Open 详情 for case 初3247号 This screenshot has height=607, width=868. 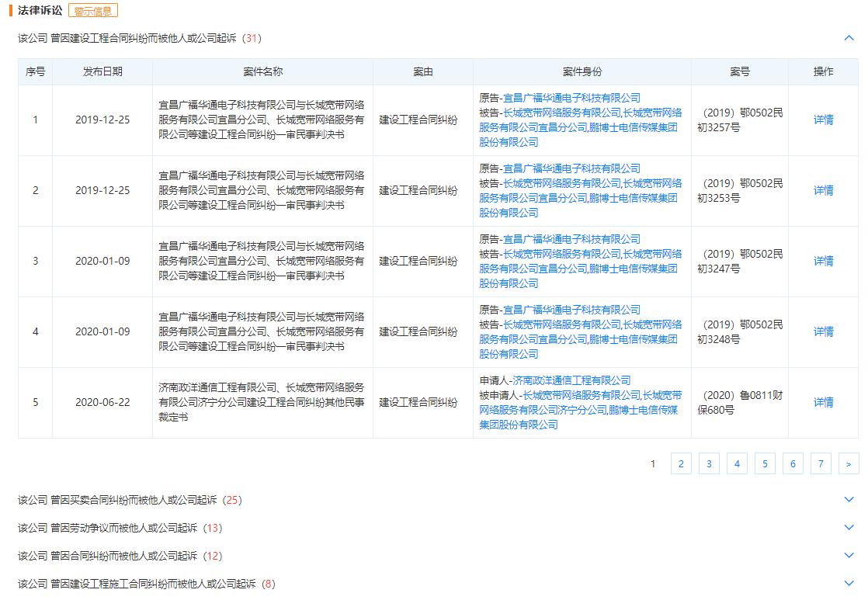(x=823, y=261)
